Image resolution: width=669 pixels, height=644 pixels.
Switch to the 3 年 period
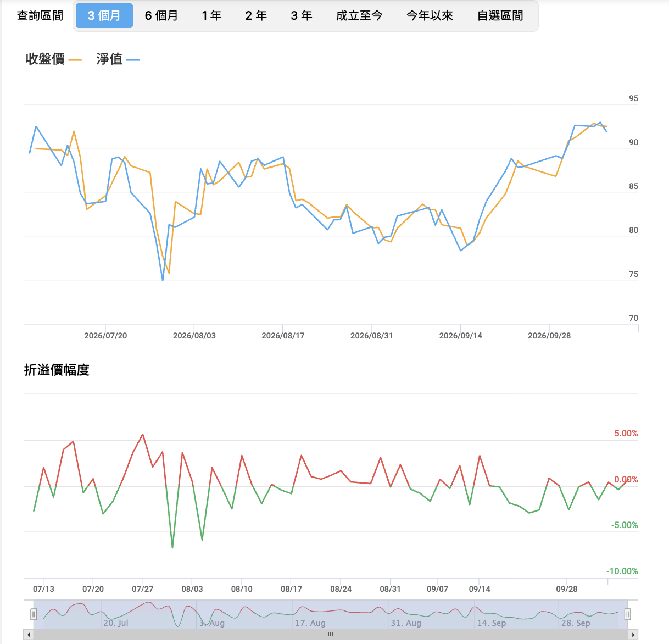click(x=302, y=16)
